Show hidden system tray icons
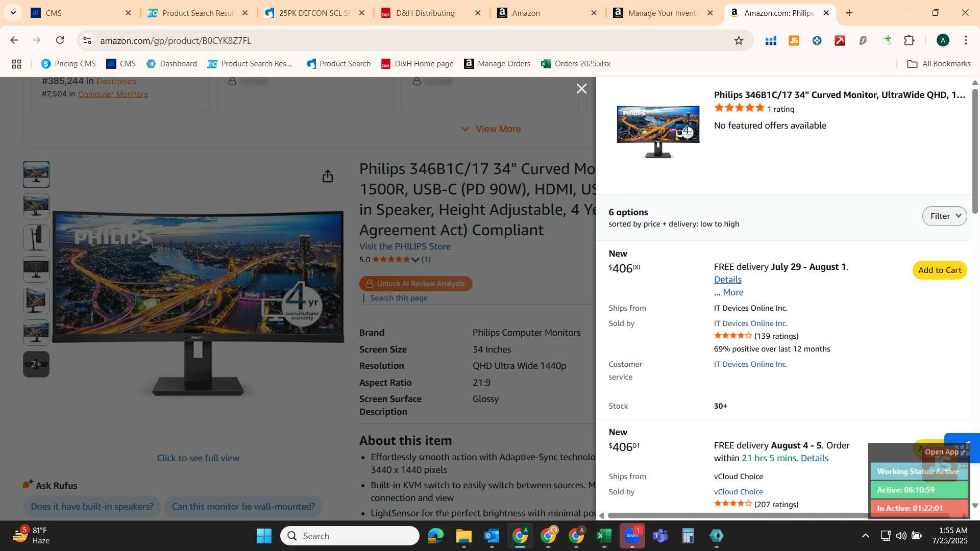980x551 pixels. (865, 536)
